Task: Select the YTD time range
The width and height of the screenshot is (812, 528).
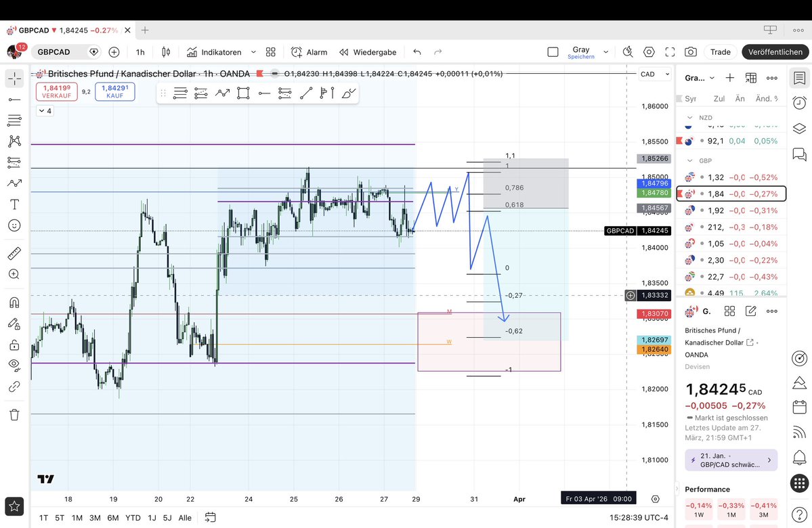Action: point(133,518)
